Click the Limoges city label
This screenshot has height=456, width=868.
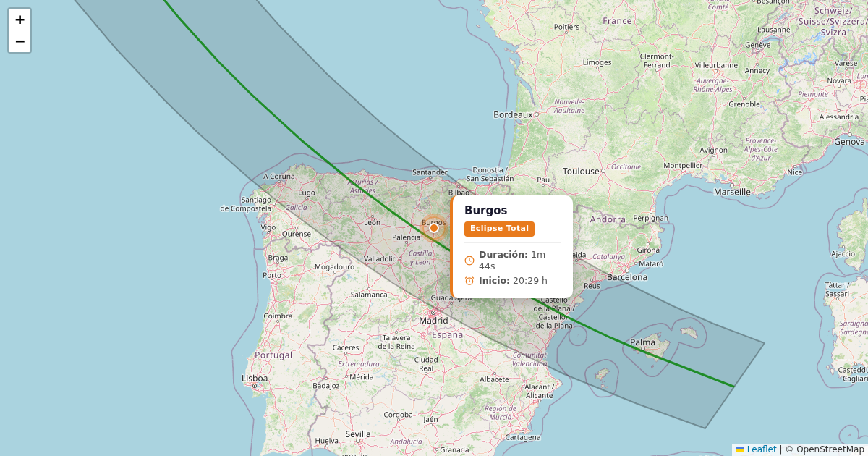click(597, 62)
